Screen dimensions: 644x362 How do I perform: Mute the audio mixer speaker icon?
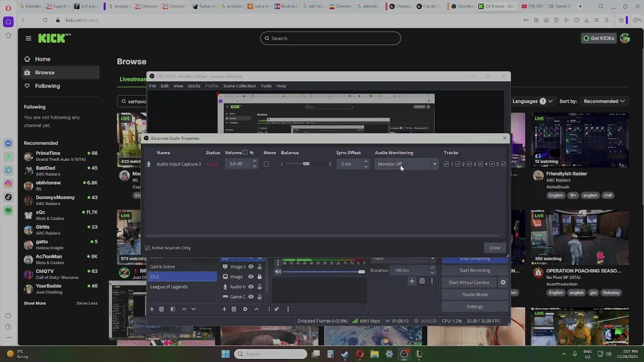(x=278, y=271)
